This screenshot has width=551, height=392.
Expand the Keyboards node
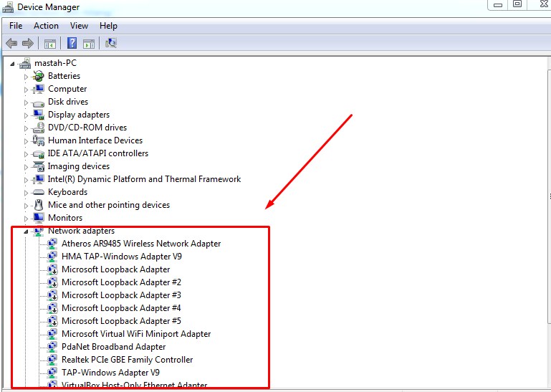(26, 193)
